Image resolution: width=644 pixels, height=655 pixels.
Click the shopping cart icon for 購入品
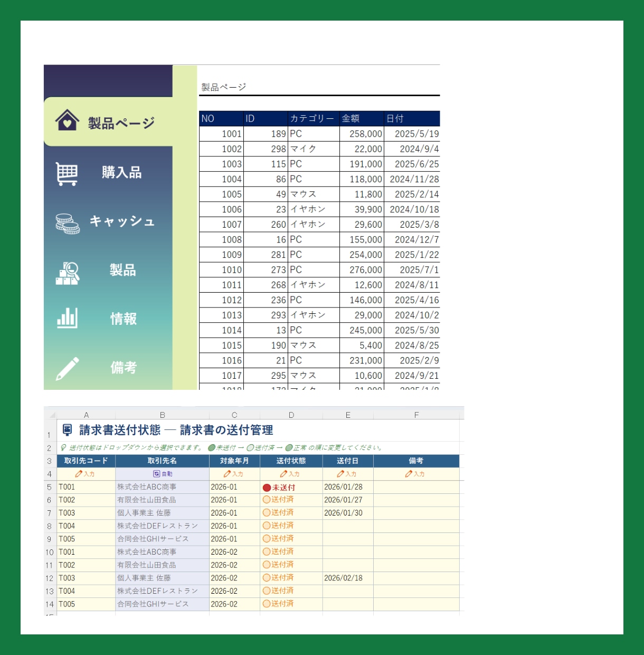[x=67, y=174]
